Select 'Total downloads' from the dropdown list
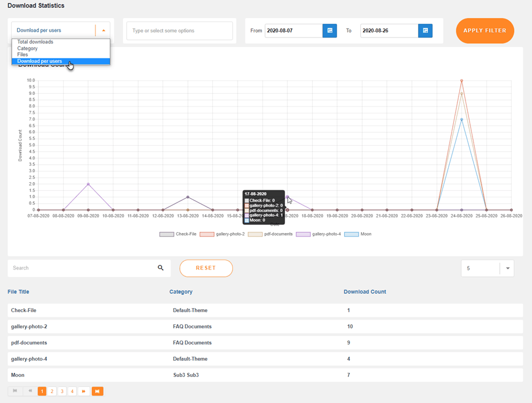Image resolution: width=532 pixels, height=403 pixels. click(x=35, y=42)
